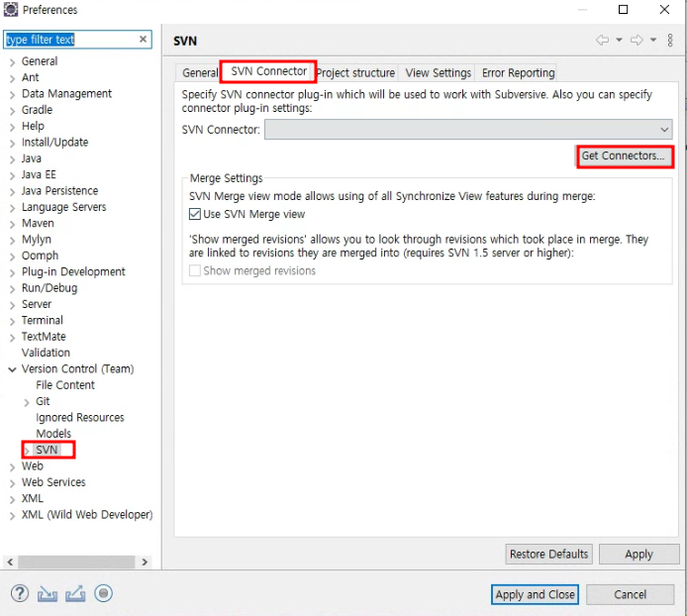Uncheck Use SVN Merge view
This screenshot has height=616, width=687.
pyautogui.click(x=195, y=214)
